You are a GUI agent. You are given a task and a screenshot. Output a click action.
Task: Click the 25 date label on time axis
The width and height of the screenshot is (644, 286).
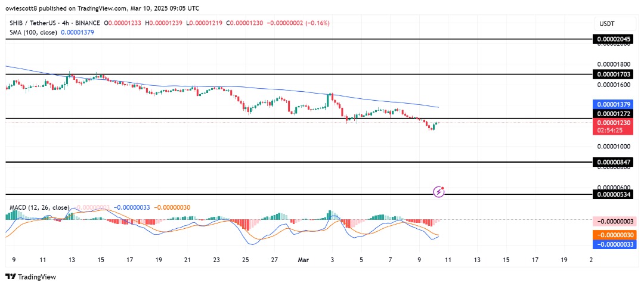(246, 260)
